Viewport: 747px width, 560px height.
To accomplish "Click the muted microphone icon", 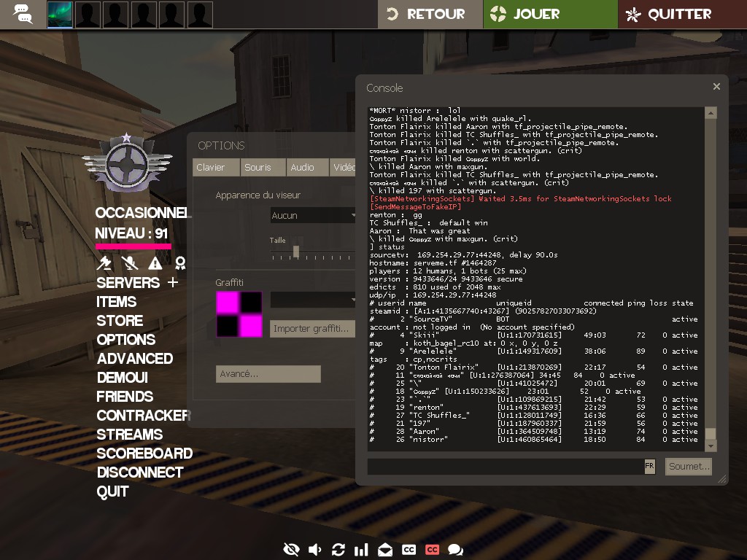I will (x=130, y=263).
